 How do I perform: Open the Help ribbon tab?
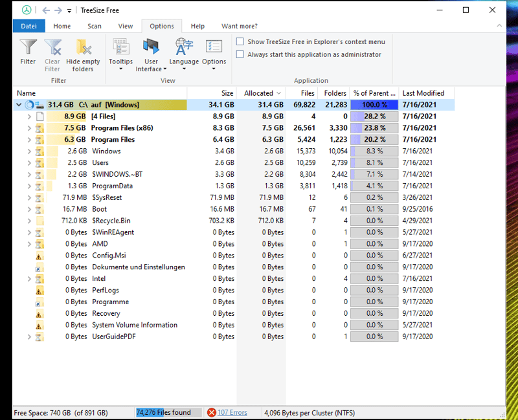click(x=197, y=26)
